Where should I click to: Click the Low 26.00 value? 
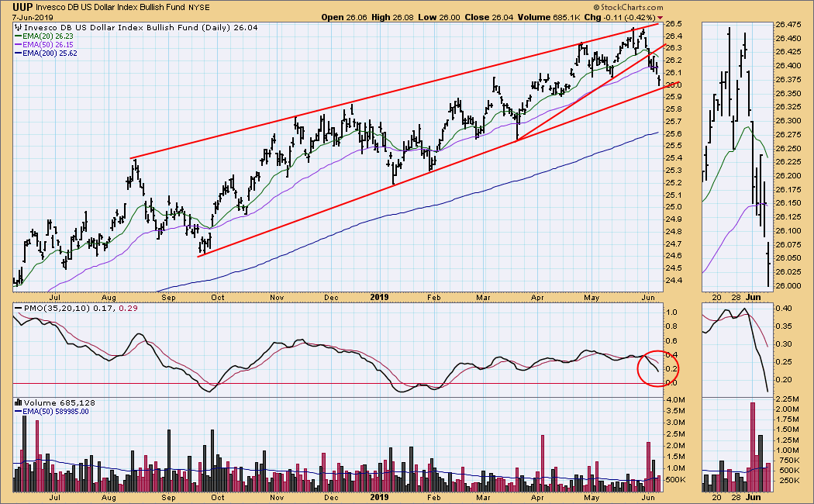(x=440, y=17)
